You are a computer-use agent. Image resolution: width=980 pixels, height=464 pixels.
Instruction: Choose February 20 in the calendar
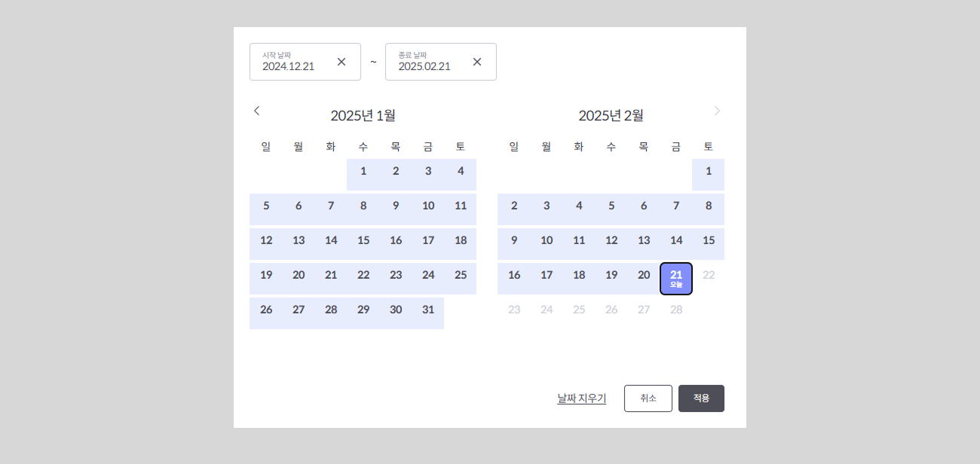click(x=644, y=276)
